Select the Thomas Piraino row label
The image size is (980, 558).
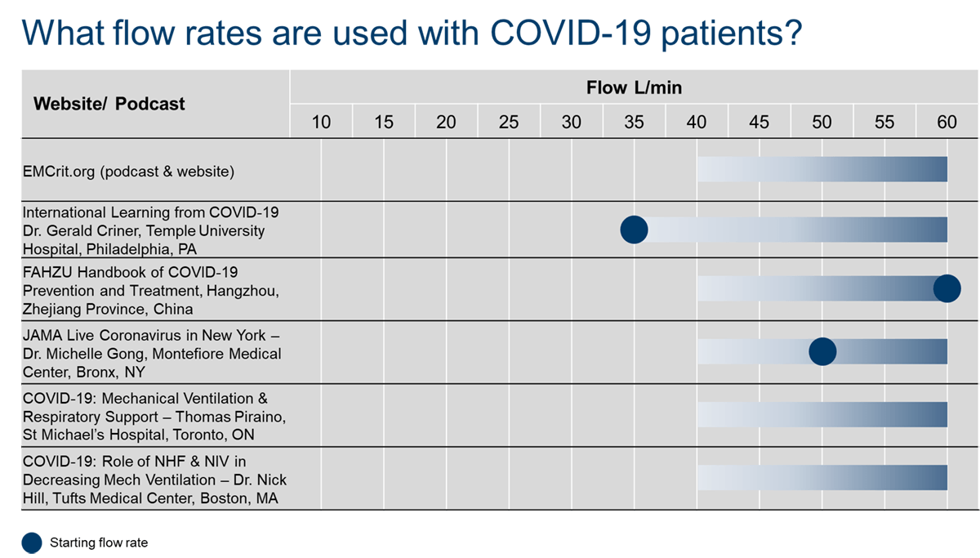[154, 416]
